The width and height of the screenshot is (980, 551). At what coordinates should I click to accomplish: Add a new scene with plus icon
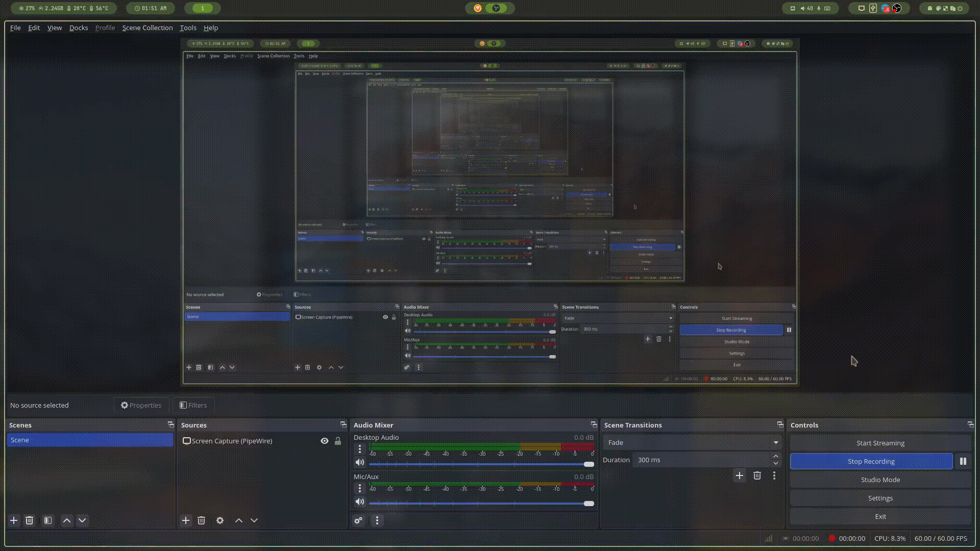[x=14, y=520]
